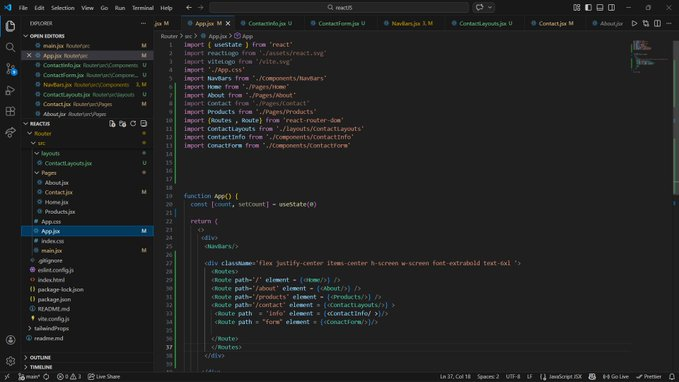
Task: Open Explorer Views and More Actions ellipsis
Action: point(143,23)
